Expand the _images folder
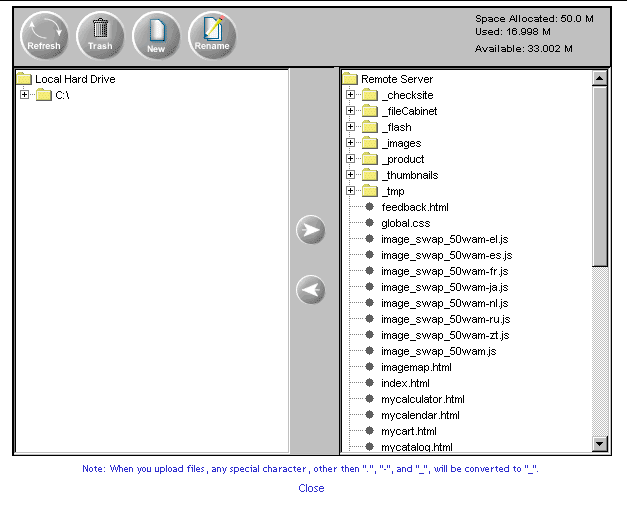Image resolution: width=627 pixels, height=511 pixels. [x=350, y=143]
